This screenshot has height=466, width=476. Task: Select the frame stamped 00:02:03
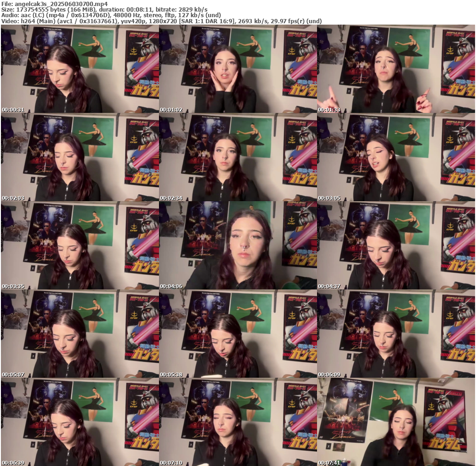pyautogui.click(x=80, y=157)
